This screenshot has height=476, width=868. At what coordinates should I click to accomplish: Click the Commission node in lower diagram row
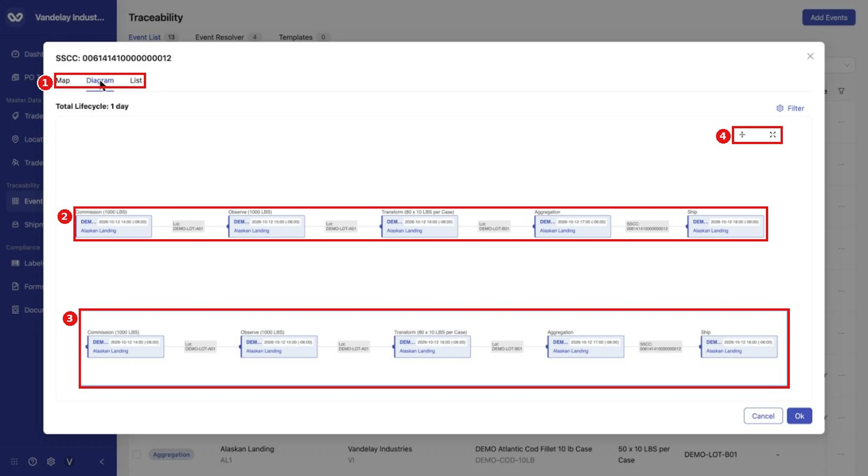point(126,346)
